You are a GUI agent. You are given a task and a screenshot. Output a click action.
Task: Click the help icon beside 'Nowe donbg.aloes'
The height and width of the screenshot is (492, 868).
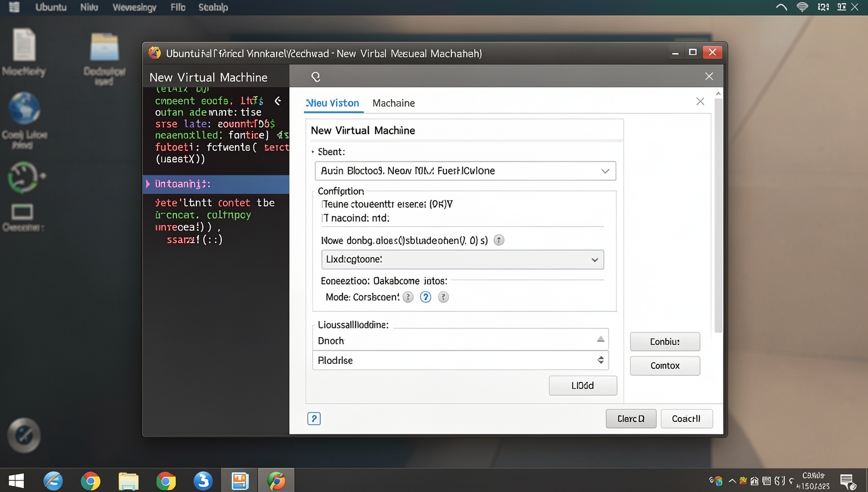(x=499, y=240)
